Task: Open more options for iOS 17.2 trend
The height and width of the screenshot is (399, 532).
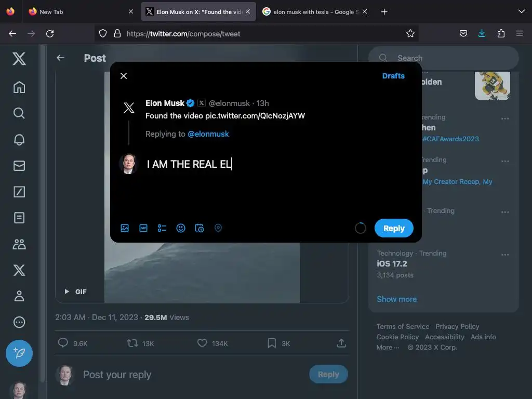Action: click(505, 255)
